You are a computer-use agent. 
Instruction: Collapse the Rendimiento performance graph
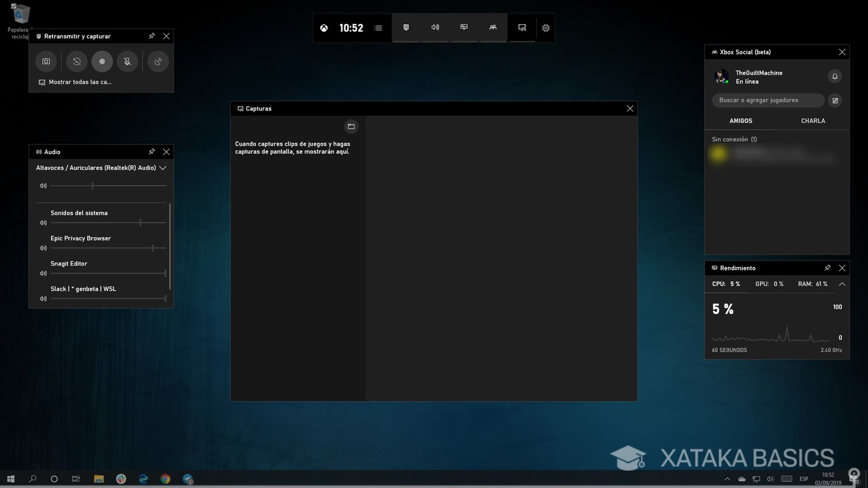(x=842, y=284)
